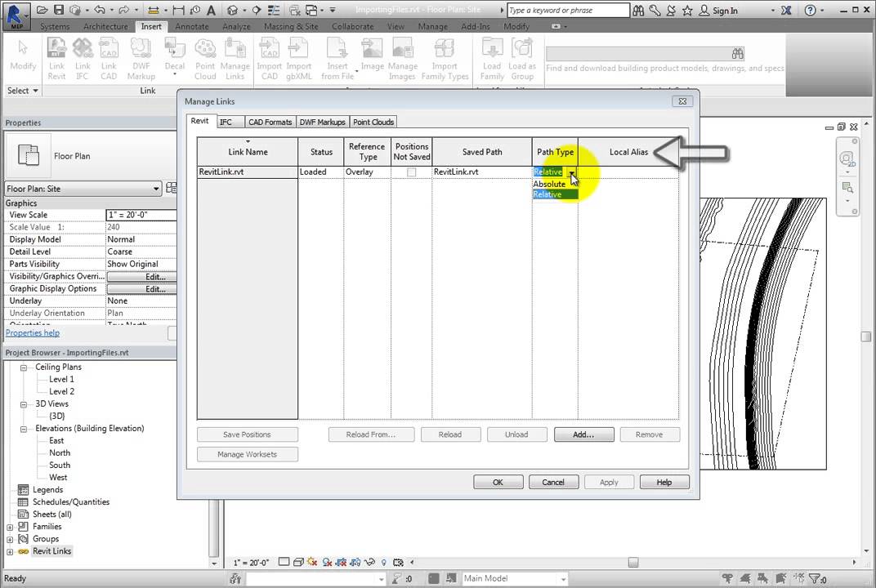Click the Properties help link
Viewport: 876px width, 588px height.
click(33, 333)
